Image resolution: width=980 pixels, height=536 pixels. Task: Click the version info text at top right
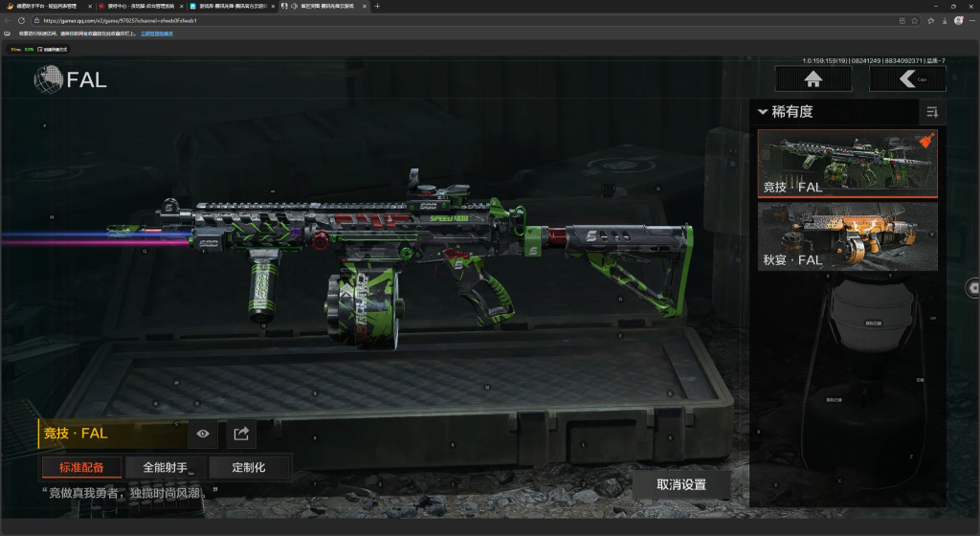click(873, 60)
